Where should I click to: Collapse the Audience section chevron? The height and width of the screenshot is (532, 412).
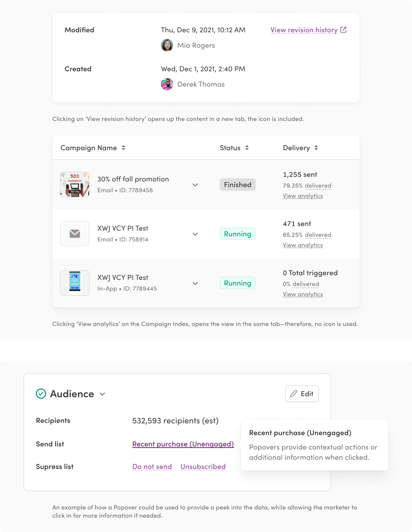tap(102, 394)
